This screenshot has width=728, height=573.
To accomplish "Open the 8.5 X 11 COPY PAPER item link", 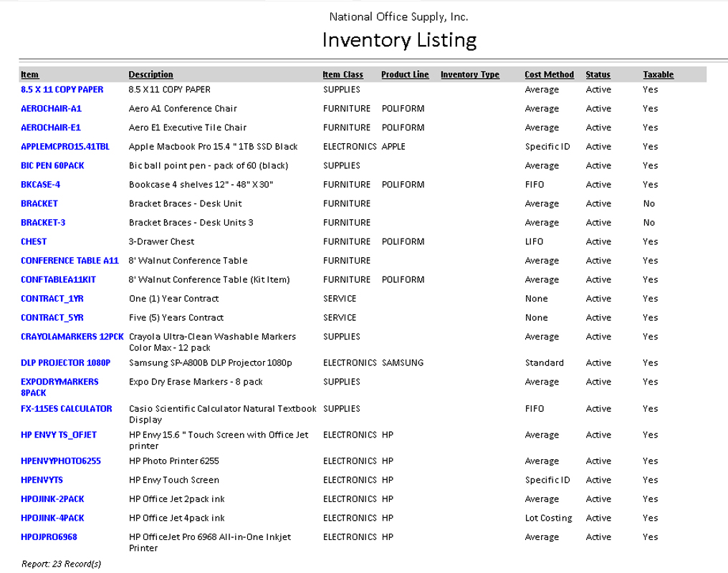I will 62,90.
